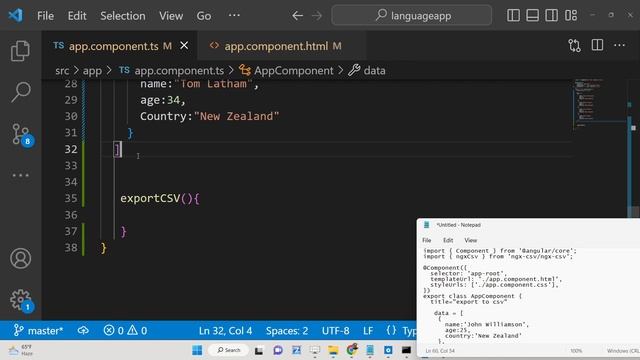Viewport: 640px width, 360px height.
Task: Click line number 35 in the gutter
Action: point(71,198)
